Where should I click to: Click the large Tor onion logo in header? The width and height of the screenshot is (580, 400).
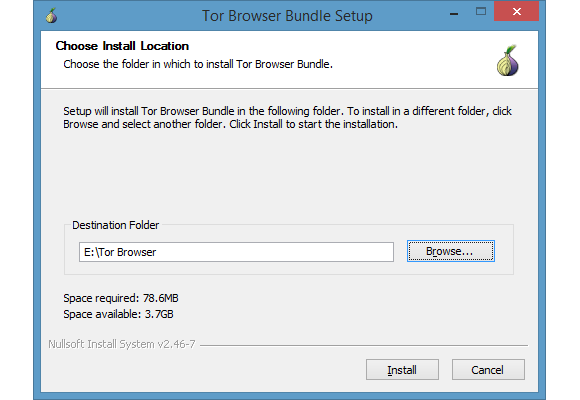point(508,61)
